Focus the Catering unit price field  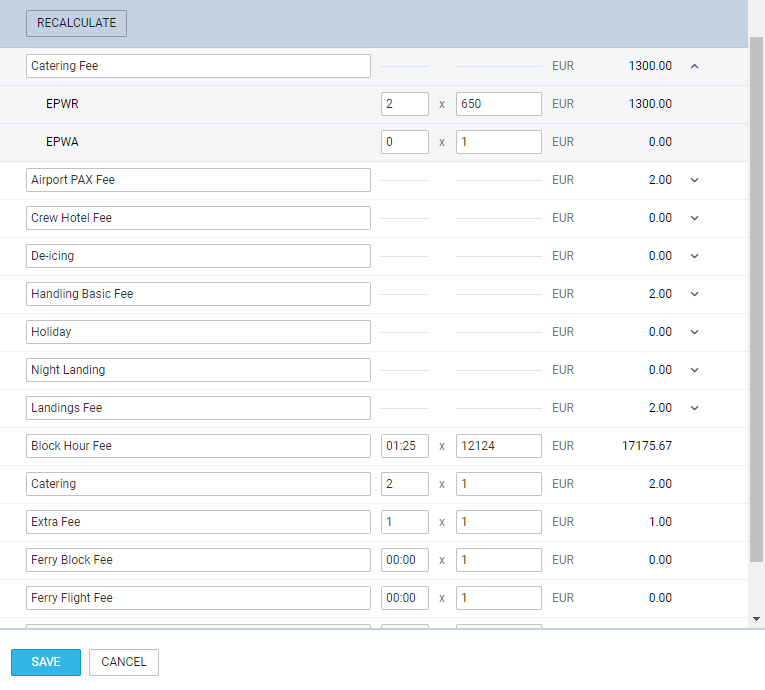pyautogui.click(x=499, y=485)
